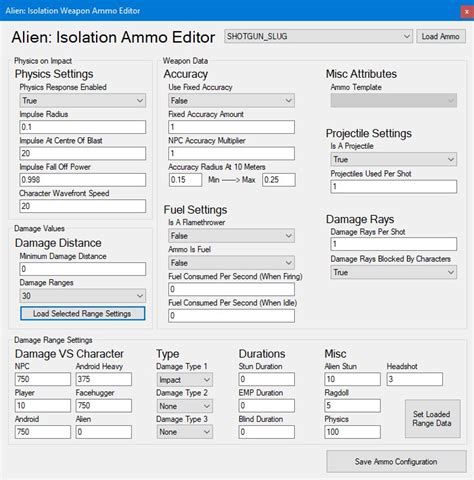This screenshot has width=474, height=480.
Task: Click Impulse At Centre Of Blast field
Action: 83,153
